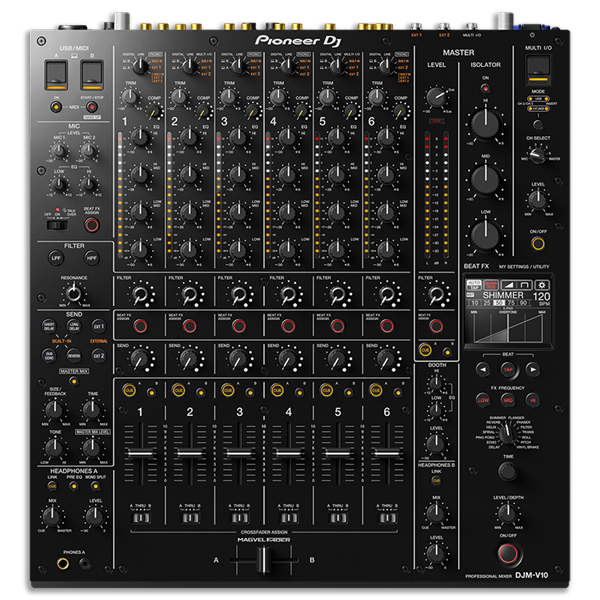
Task: Flip the mic OFF/ON/TALK OVER switch
Action: pyautogui.click(x=57, y=225)
